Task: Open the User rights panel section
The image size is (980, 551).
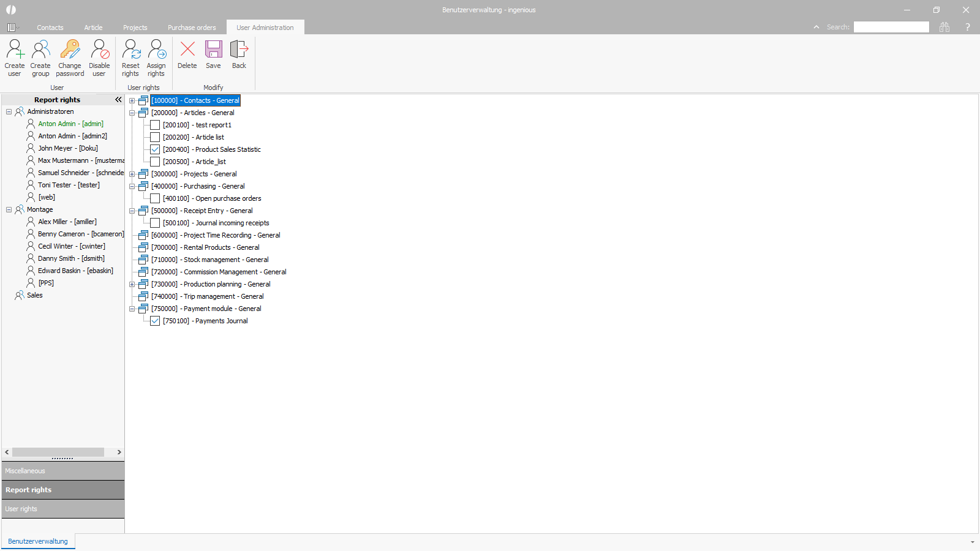Action: 63,509
